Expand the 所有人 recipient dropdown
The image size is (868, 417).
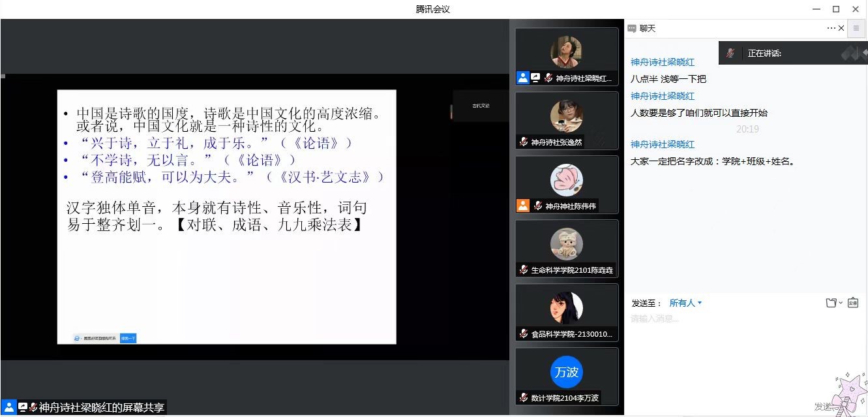tap(685, 303)
